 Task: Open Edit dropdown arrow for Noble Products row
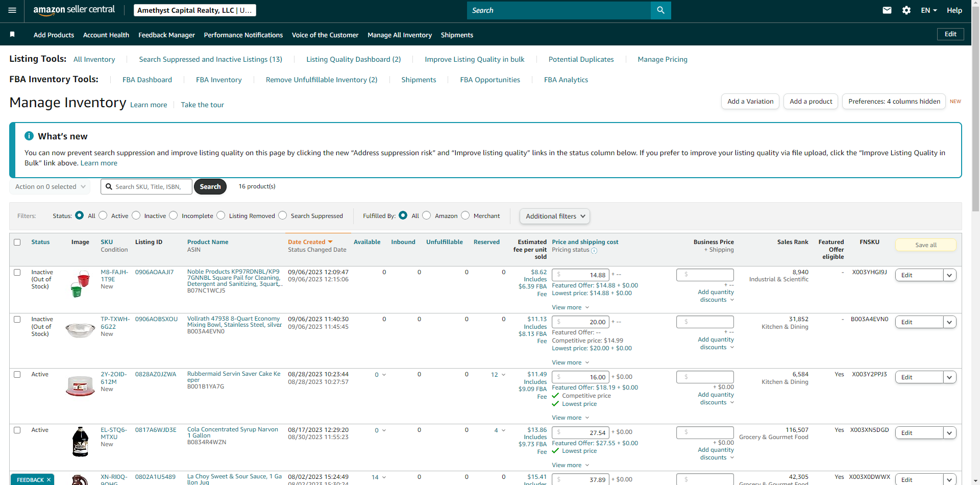[x=949, y=275]
